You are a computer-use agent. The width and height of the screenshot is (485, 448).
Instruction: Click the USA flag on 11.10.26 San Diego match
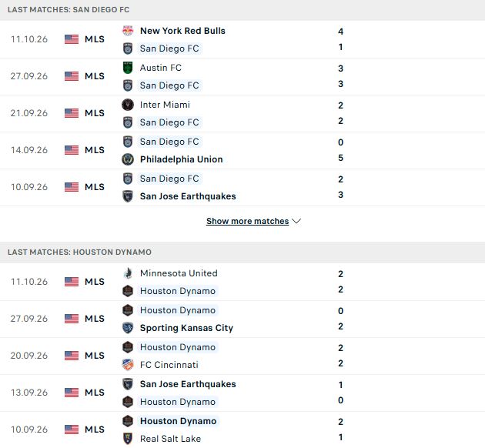pos(72,39)
